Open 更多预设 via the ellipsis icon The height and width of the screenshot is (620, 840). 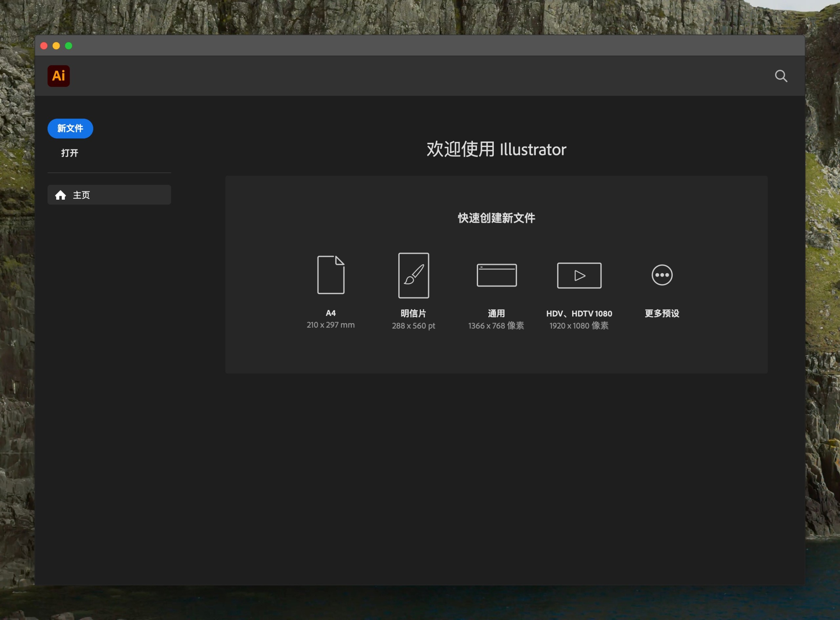662,275
